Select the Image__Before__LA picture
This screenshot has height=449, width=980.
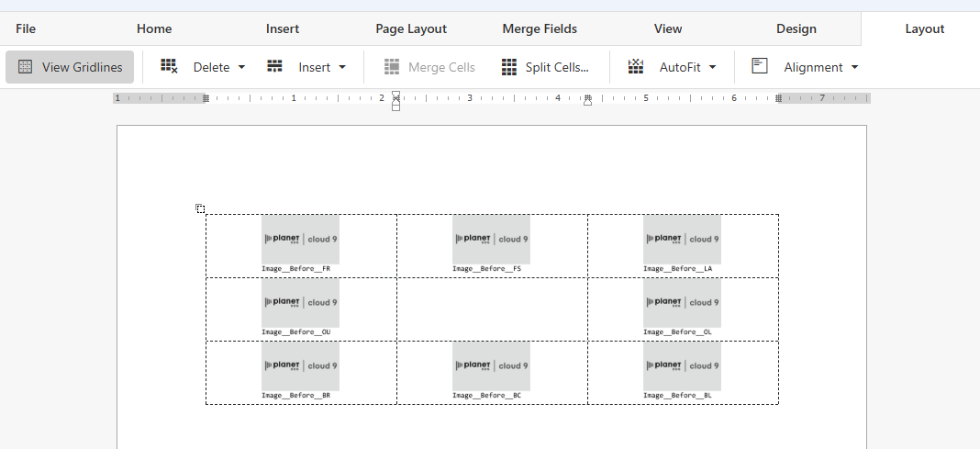pos(682,240)
